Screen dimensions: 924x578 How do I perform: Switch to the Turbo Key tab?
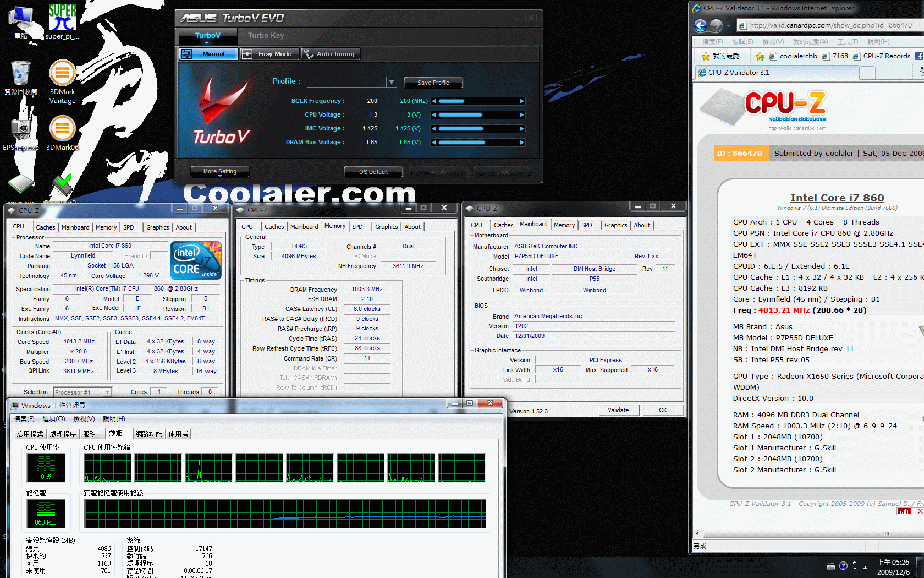[266, 36]
